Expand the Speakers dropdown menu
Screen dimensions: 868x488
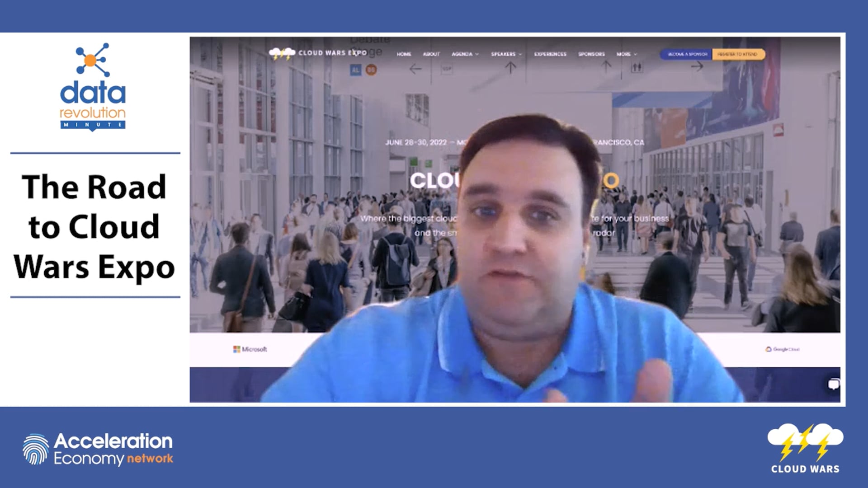pyautogui.click(x=506, y=54)
